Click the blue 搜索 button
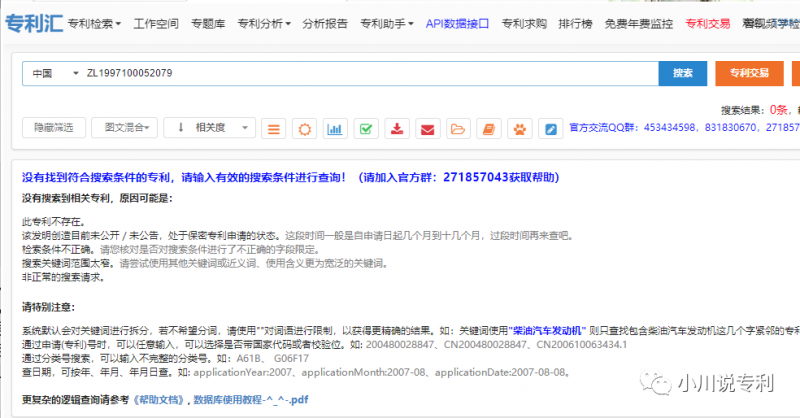This screenshot has width=800, height=418. [683, 73]
